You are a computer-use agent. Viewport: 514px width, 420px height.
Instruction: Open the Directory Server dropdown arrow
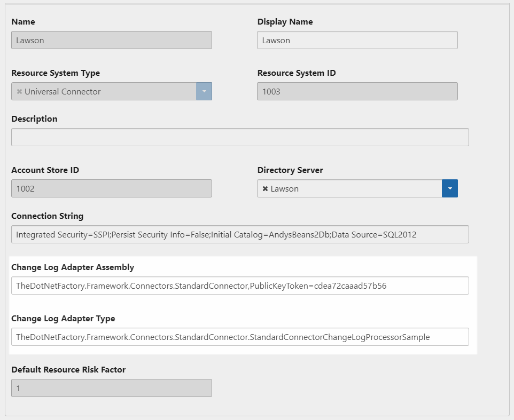point(449,188)
